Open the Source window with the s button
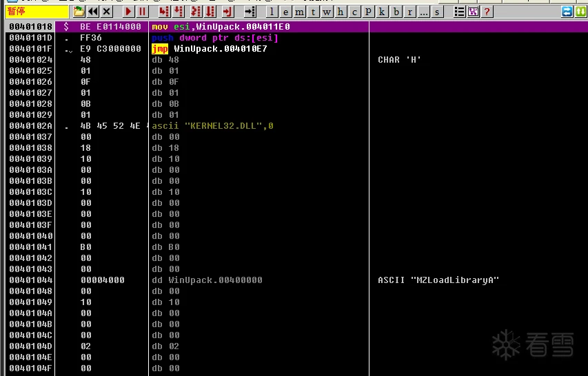This screenshot has height=376, width=588. 437,12
